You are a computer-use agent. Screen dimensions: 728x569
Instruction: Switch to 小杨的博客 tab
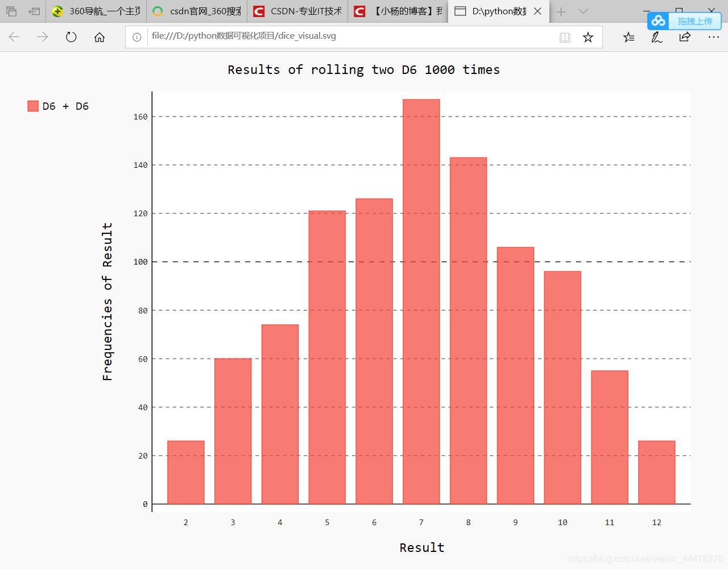[x=398, y=11]
